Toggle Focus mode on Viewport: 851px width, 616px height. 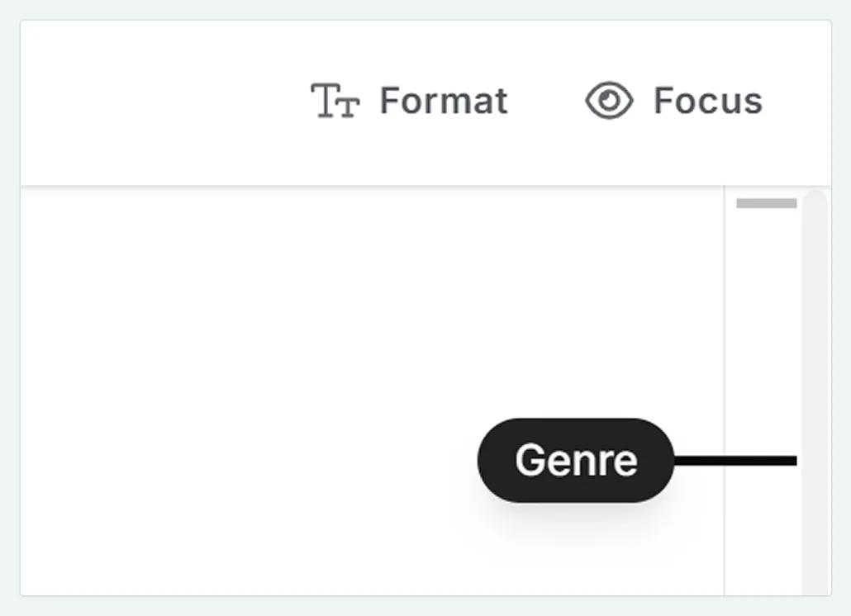click(673, 101)
